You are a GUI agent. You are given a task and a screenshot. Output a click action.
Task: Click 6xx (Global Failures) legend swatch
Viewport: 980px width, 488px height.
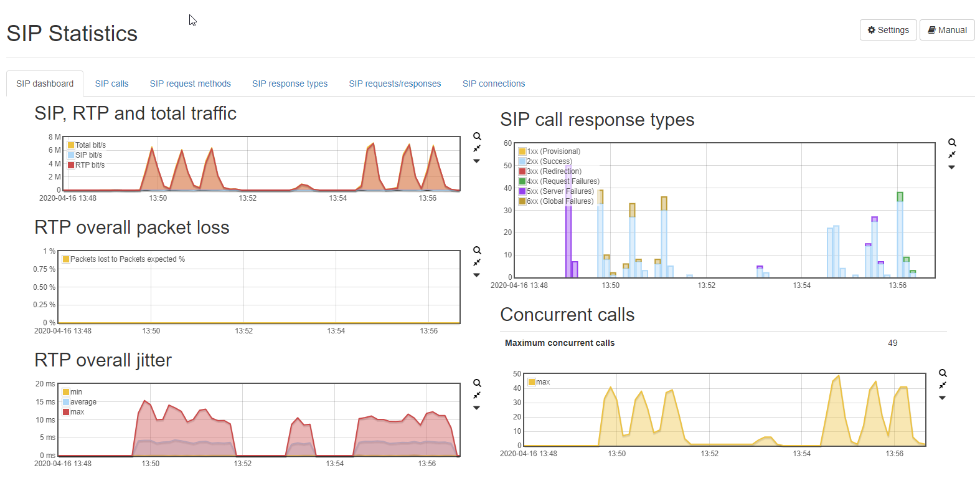pos(522,201)
